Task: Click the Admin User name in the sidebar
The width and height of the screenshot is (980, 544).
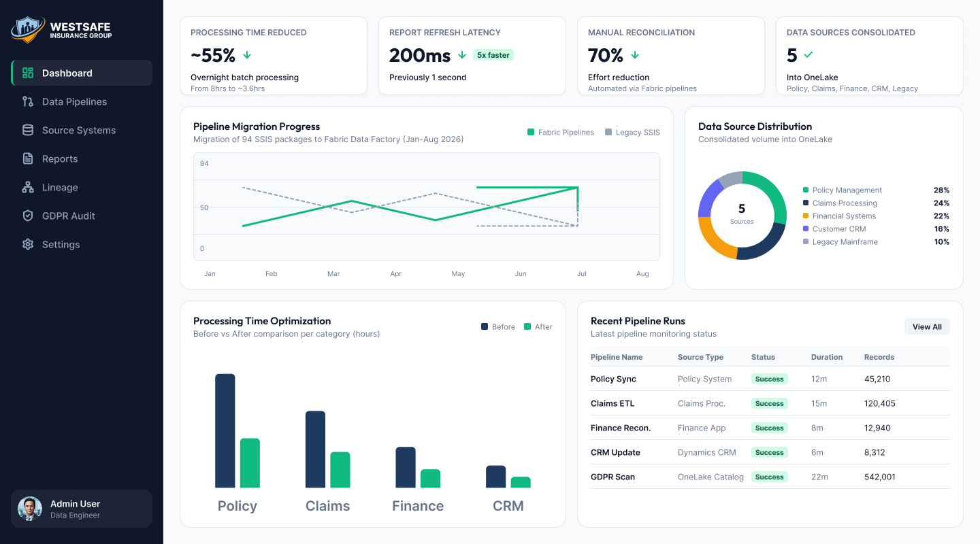Action: pos(75,504)
